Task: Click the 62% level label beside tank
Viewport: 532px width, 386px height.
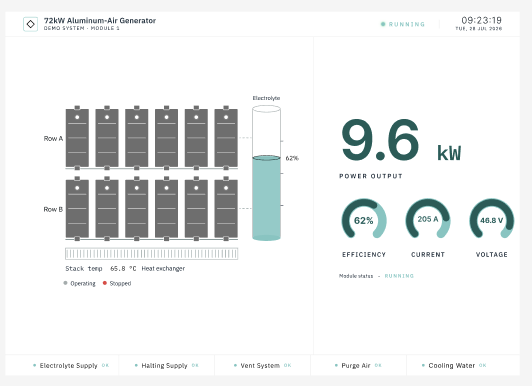Action: pyautogui.click(x=292, y=158)
